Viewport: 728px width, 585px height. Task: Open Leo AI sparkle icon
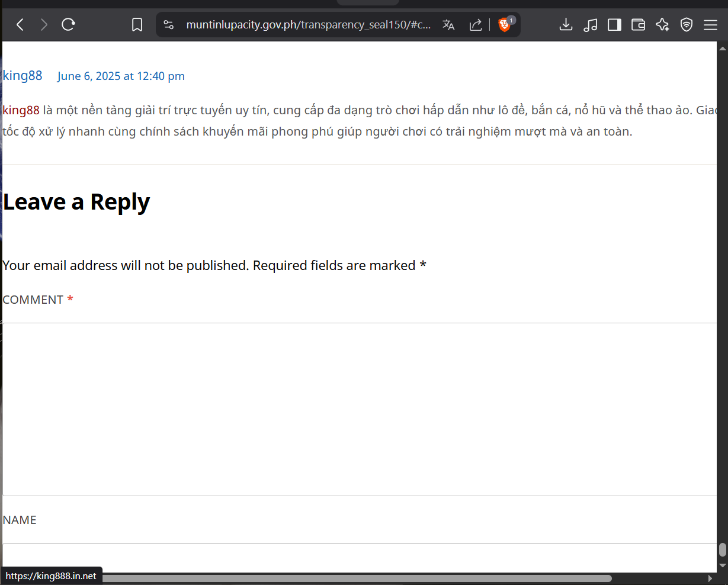[662, 24]
